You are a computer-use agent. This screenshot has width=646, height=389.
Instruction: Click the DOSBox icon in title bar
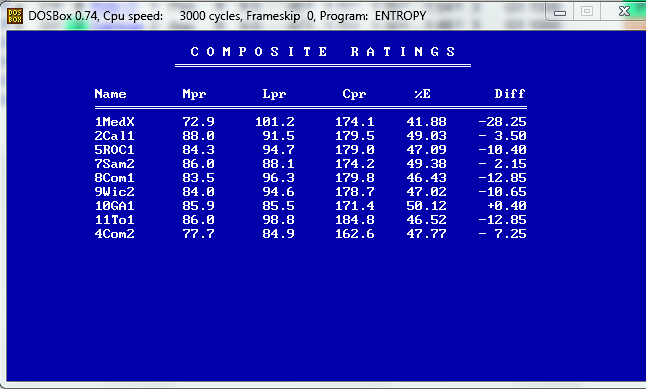15,16
